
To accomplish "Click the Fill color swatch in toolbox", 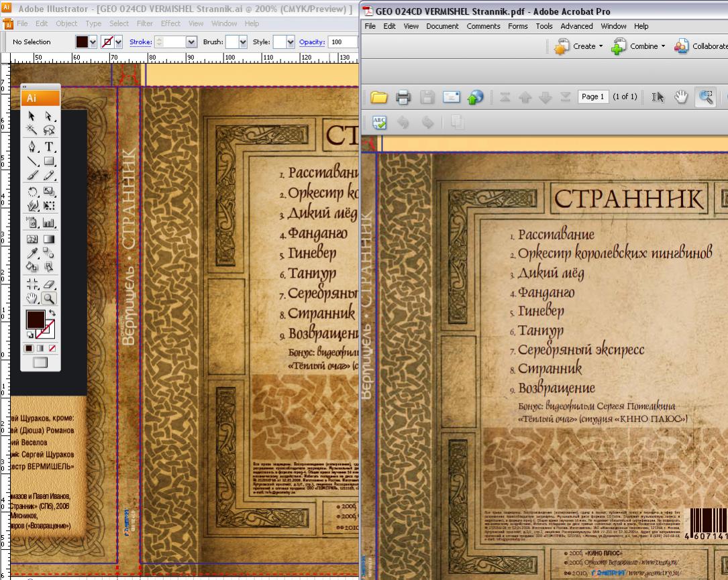I will (x=36, y=320).
